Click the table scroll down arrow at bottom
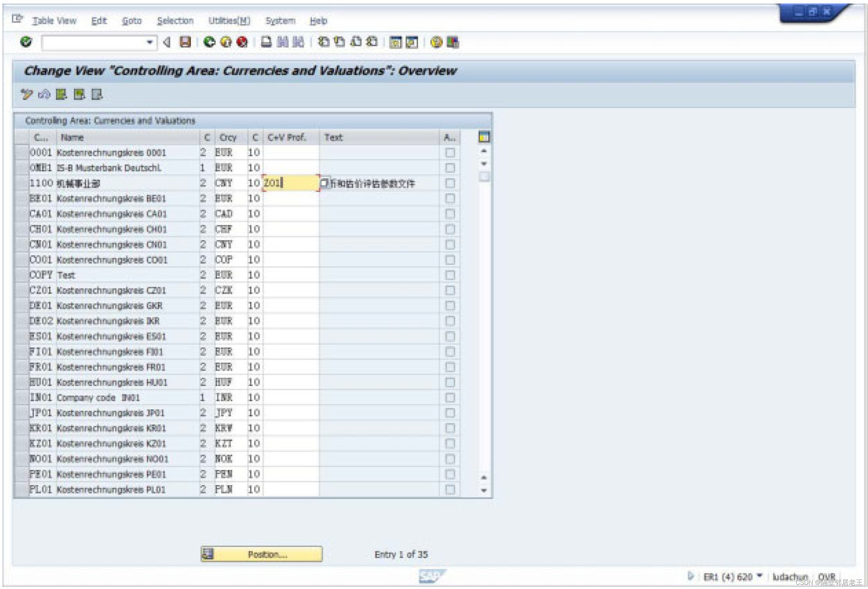 coord(484,490)
